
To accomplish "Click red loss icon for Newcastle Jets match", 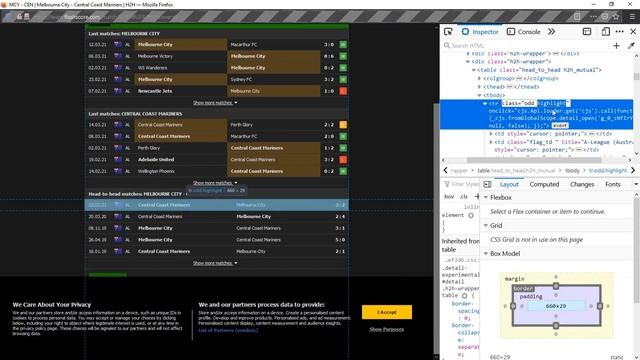I will [343, 91].
